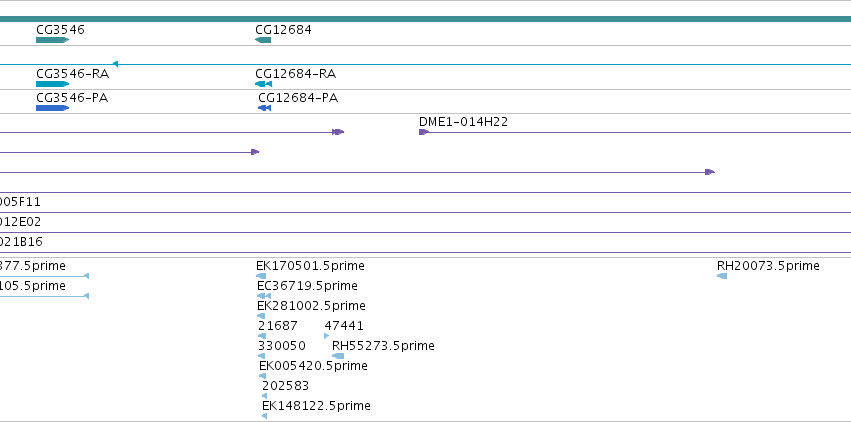Image resolution: width=851 pixels, height=422 pixels.
Task: Click the purple arrowhead above RH20073.5prime
Action: tap(710, 172)
